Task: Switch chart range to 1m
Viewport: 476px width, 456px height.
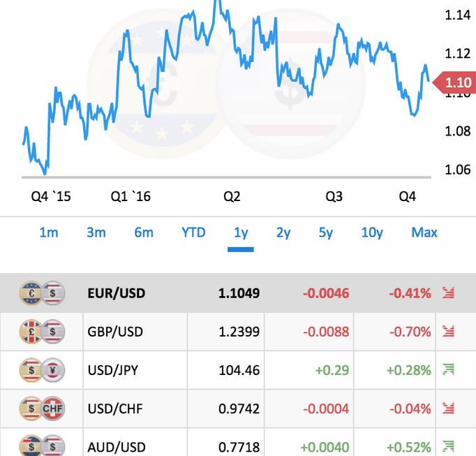Action: [x=49, y=233]
